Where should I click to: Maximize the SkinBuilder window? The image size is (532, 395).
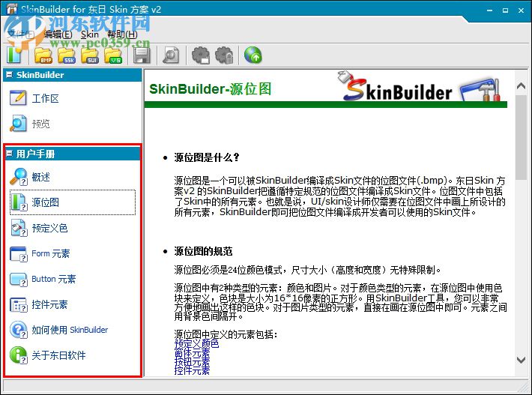pos(506,10)
